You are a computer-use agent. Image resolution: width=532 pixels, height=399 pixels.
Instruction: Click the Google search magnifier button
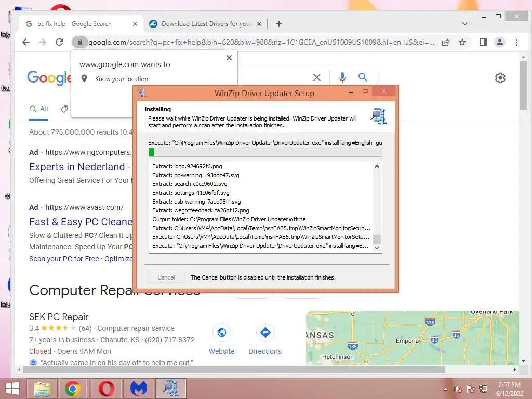pos(363,77)
